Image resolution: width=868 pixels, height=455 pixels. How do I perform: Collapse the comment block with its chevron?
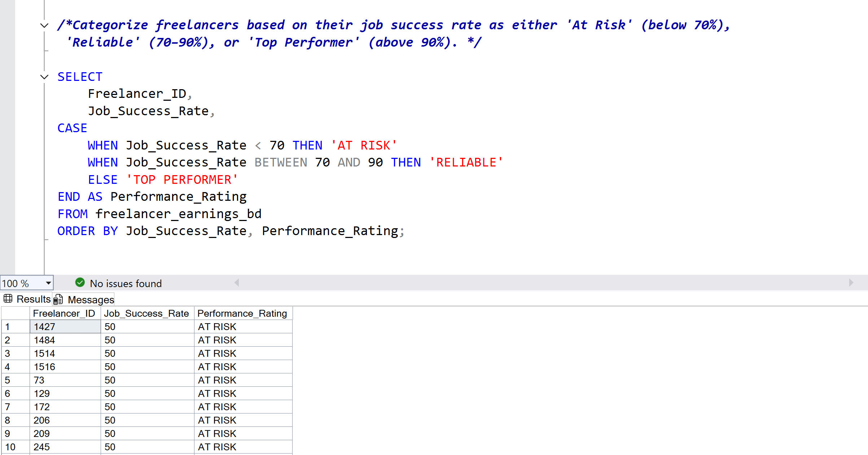(x=44, y=25)
